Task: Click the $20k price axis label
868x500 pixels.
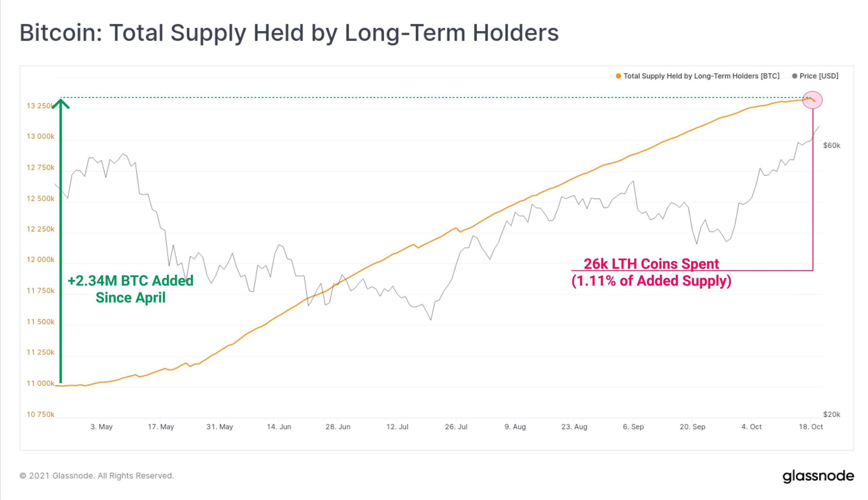Action: 832,415
